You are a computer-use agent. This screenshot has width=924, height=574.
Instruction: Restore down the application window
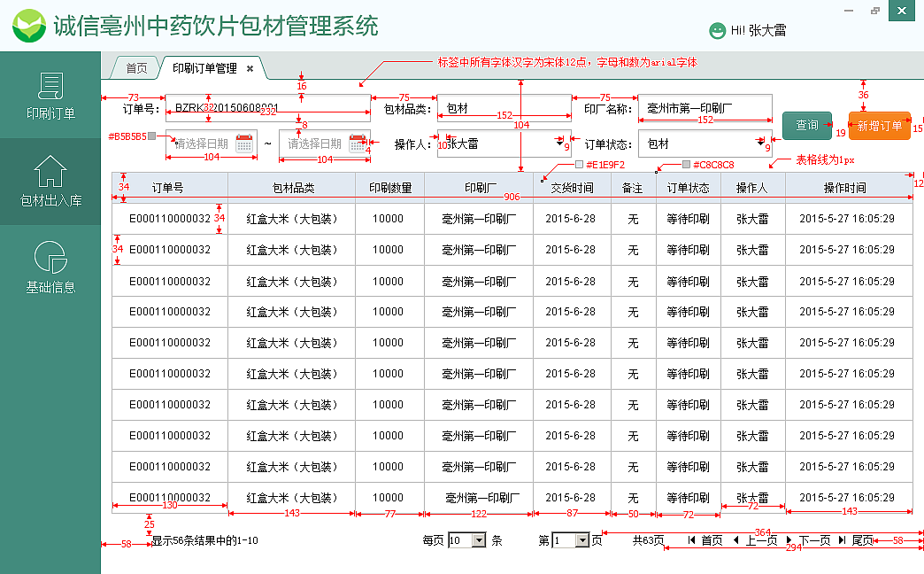pyautogui.click(x=875, y=11)
